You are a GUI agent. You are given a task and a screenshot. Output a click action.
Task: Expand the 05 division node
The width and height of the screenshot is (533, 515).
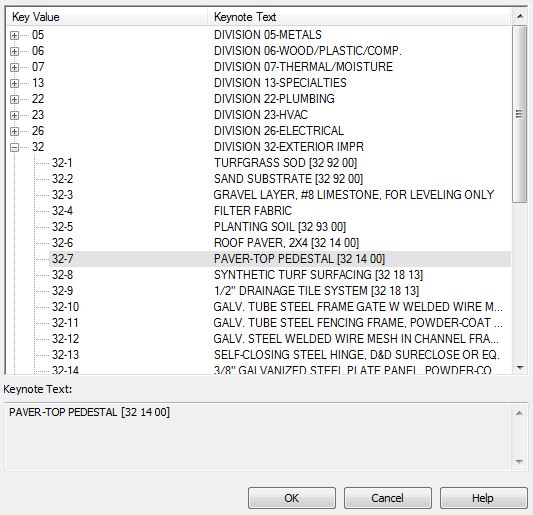coord(14,35)
